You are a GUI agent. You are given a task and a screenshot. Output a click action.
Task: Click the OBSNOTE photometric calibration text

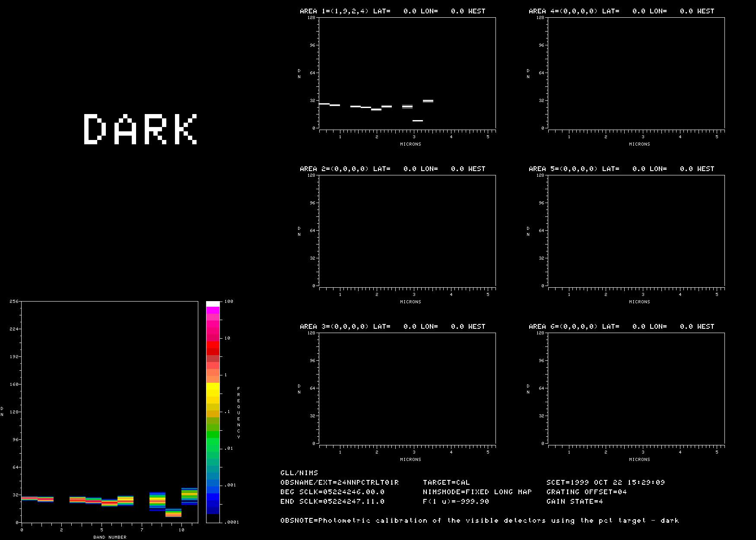click(480, 521)
